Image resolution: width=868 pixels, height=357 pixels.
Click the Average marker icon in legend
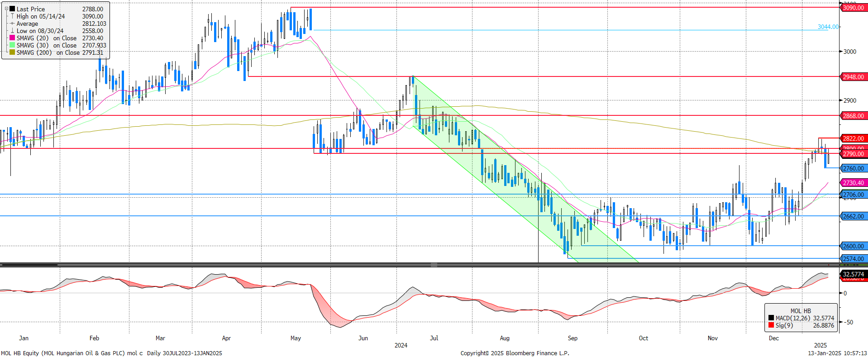[x=12, y=24]
